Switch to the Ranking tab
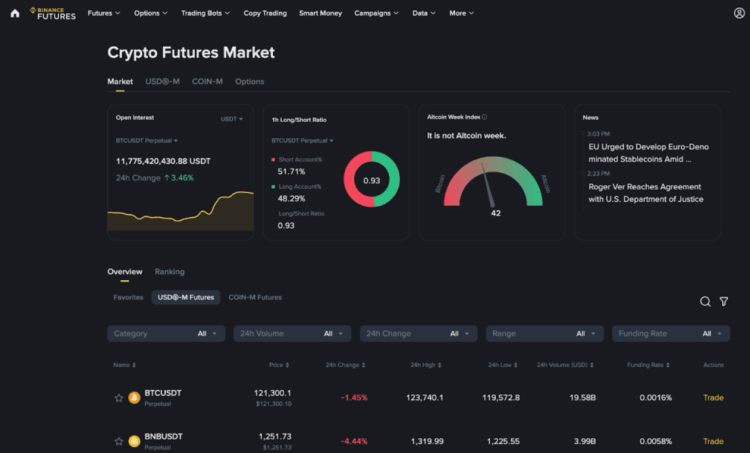 (x=169, y=271)
